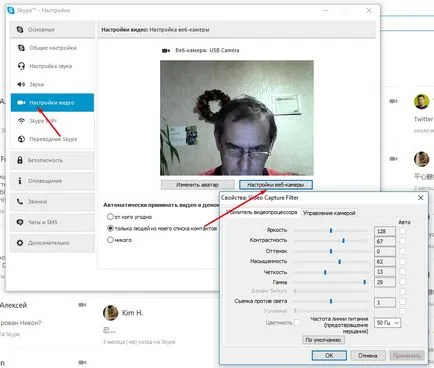The width and height of the screenshot is (434, 368).
Task: Click the camera icon in Настройки видео row
Action: 21,103
